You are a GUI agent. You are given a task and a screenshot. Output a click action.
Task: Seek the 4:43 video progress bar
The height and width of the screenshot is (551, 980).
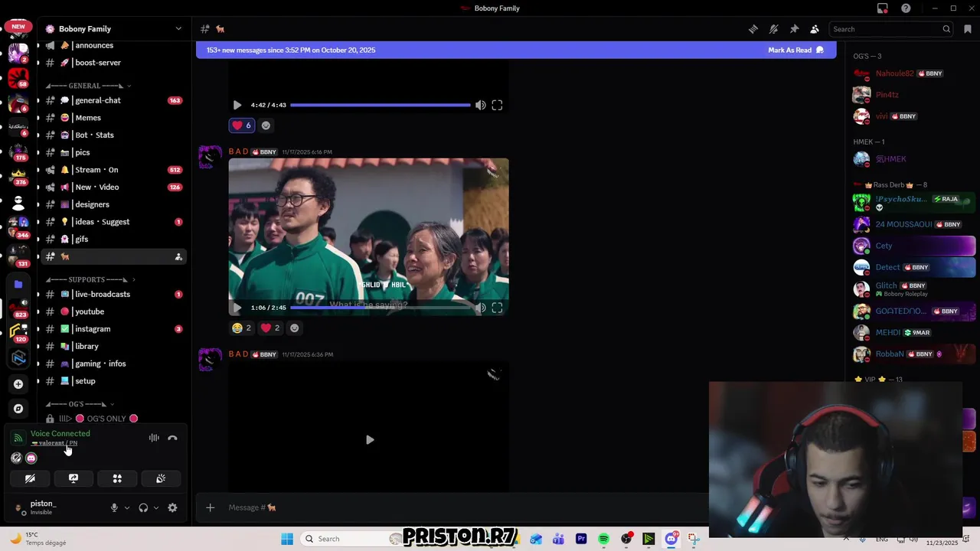pos(381,105)
